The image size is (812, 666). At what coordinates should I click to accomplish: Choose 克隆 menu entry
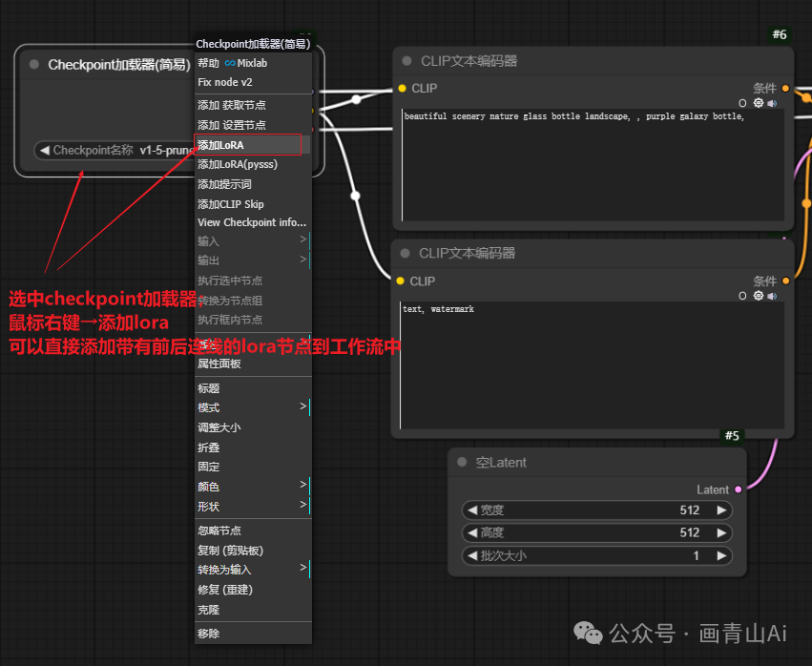click(x=253, y=610)
